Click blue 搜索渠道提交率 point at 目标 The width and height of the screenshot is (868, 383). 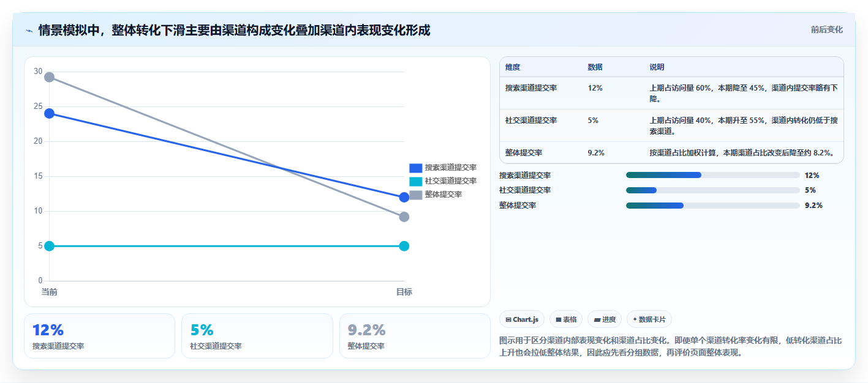(404, 197)
